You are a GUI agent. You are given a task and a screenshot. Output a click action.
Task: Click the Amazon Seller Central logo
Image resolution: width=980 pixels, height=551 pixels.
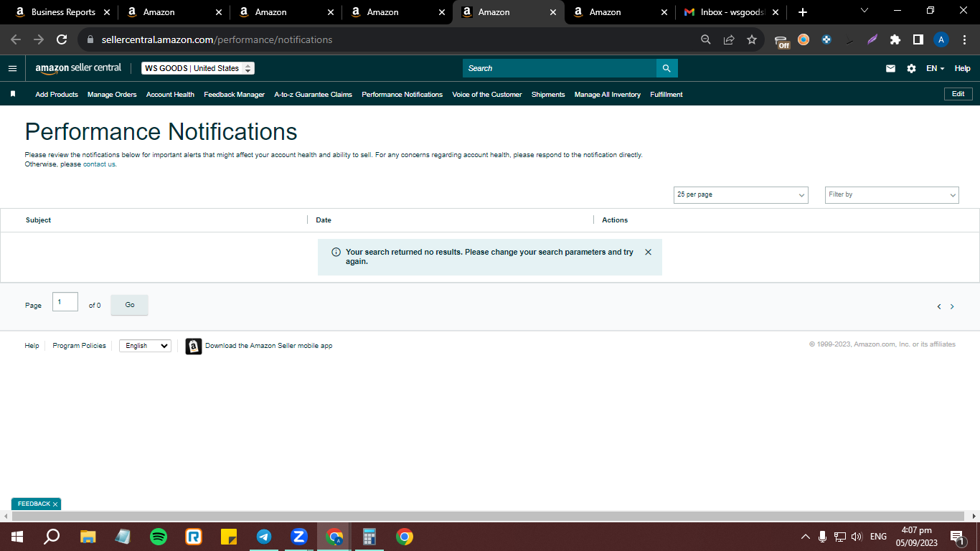[x=78, y=68]
